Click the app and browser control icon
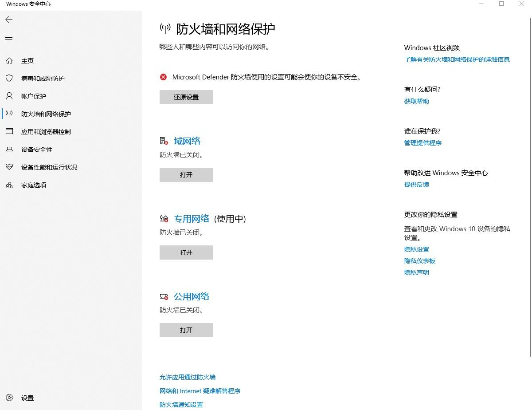Image resolution: width=532 pixels, height=410 pixels. pos(9,131)
